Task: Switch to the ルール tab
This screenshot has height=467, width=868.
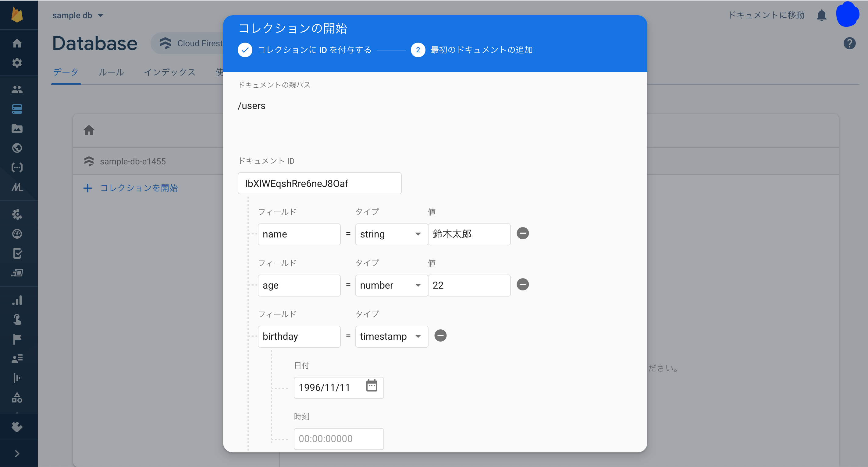Action: pos(111,72)
